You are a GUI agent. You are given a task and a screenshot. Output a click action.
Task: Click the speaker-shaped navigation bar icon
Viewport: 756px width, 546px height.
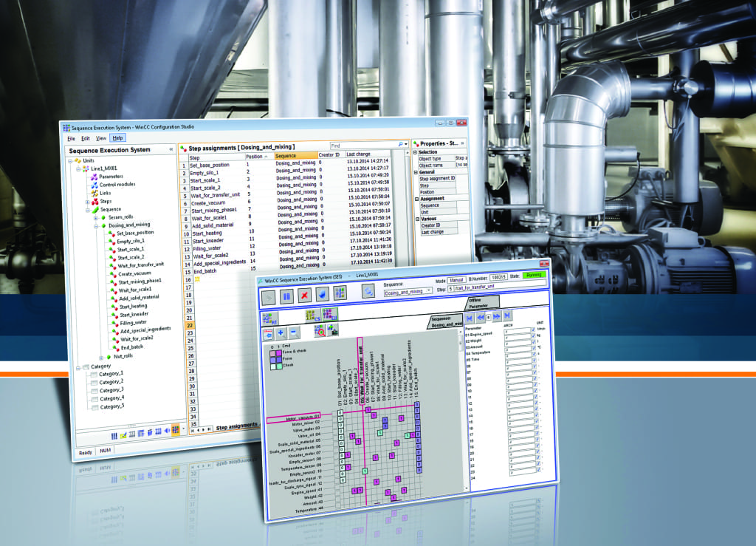168,430
